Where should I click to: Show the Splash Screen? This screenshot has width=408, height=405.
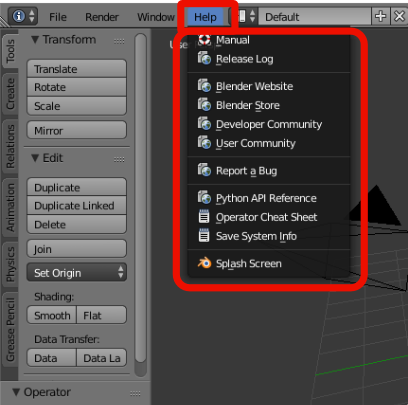(x=269, y=263)
